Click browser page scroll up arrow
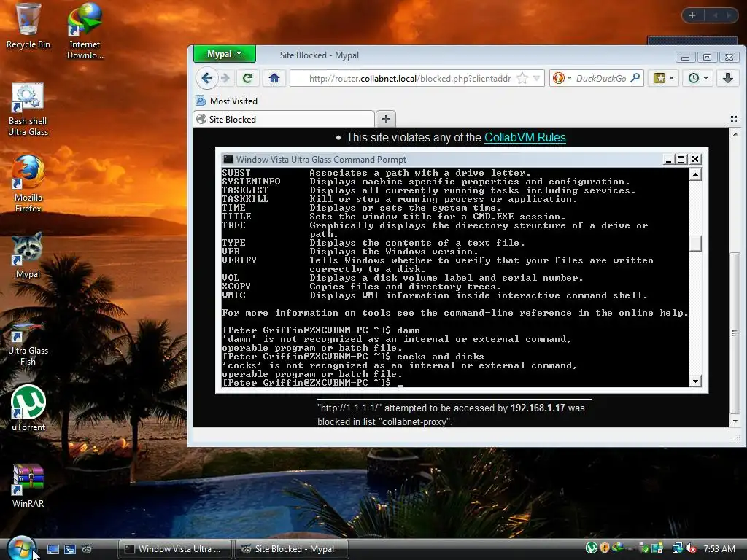The image size is (747, 560). [x=735, y=134]
